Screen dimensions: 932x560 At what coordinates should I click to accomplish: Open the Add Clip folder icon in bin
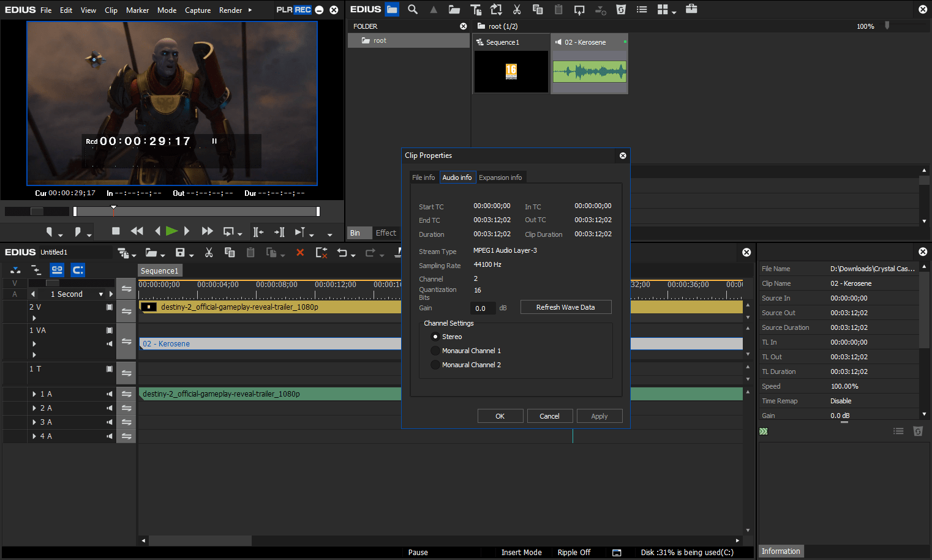(454, 9)
